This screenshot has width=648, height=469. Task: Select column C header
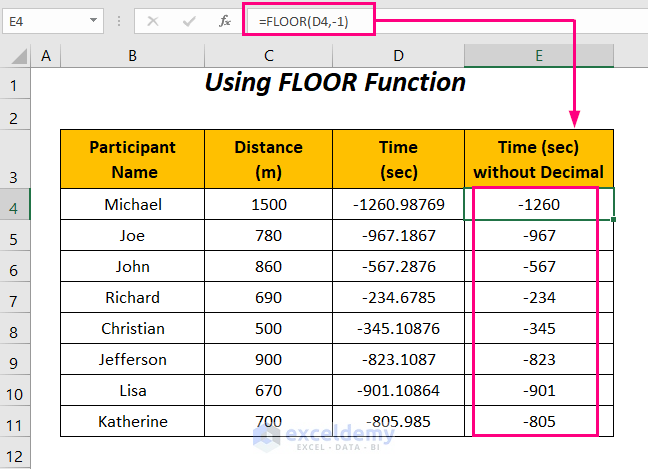pos(269,56)
